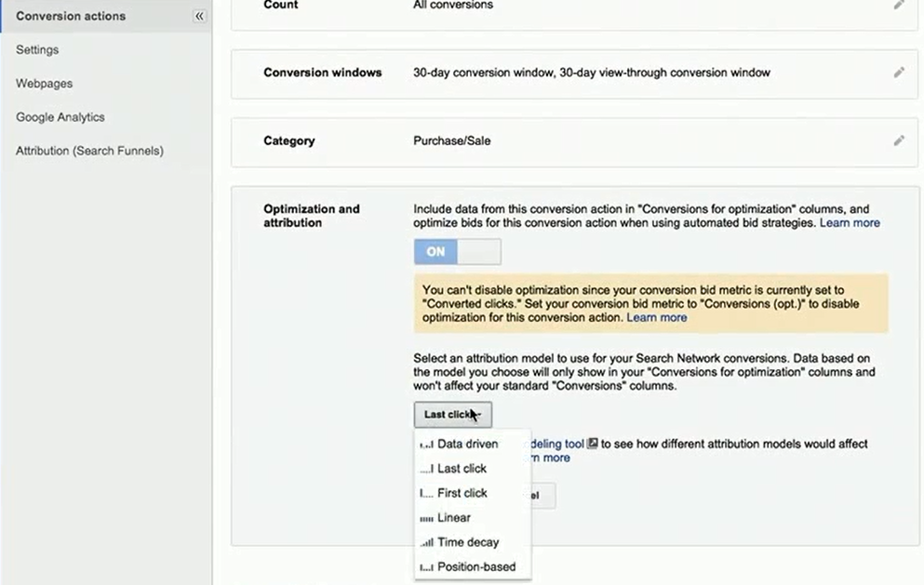Viewport: 924px width, 585px height.
Task: Go to Webpages in the sidebar
Action: 44,84
